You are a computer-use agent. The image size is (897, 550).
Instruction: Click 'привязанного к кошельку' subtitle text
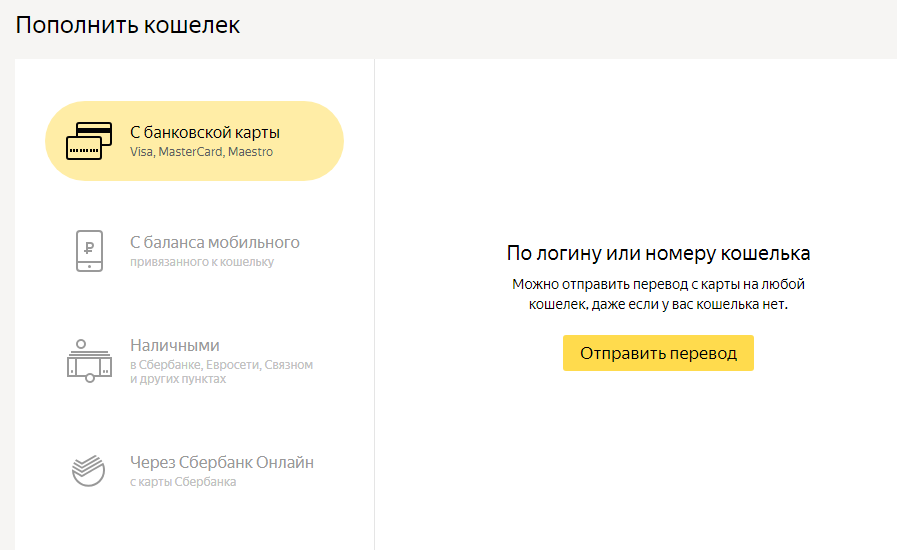point(202,262)
